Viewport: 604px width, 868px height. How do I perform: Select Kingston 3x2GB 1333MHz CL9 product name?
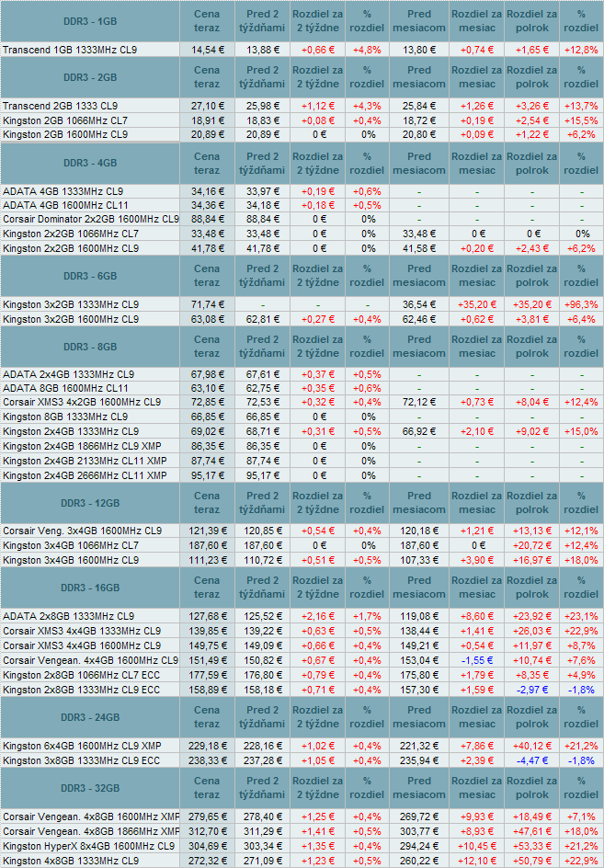[70, 304]
